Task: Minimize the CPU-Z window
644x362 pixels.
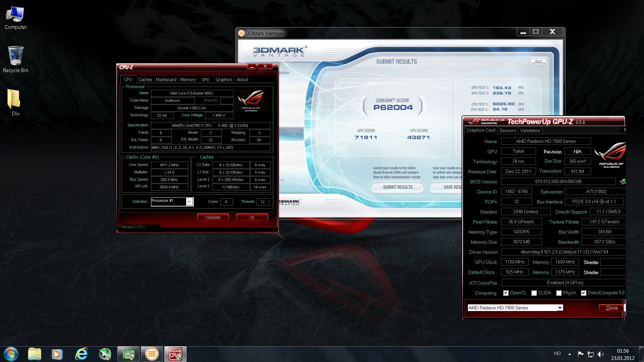Action: 252,66
